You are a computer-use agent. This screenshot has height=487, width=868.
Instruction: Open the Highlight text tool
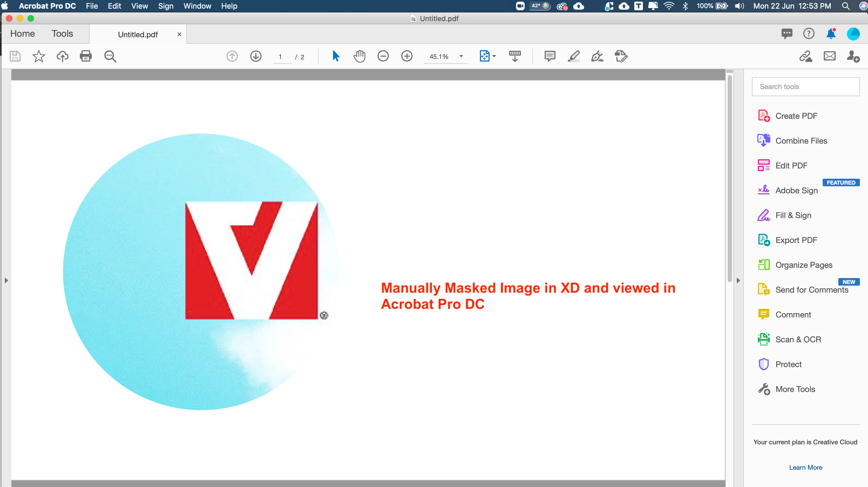[x=574, y=56]
